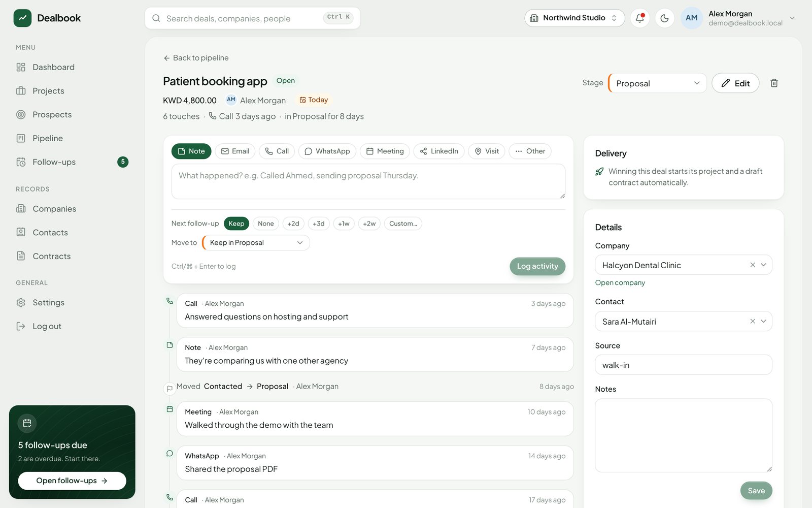Click calendar icon beside Meeting entry
812x508 pixels.
click(170, 409)
